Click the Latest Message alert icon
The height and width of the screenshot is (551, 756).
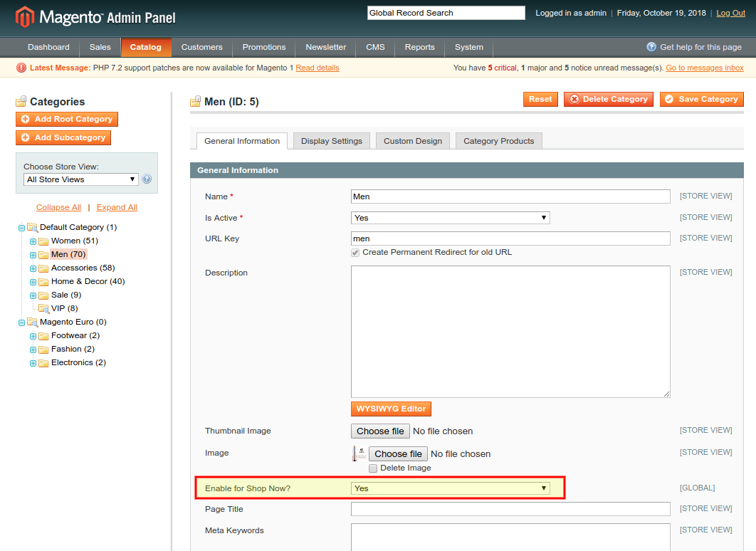(x=21, y=68)
